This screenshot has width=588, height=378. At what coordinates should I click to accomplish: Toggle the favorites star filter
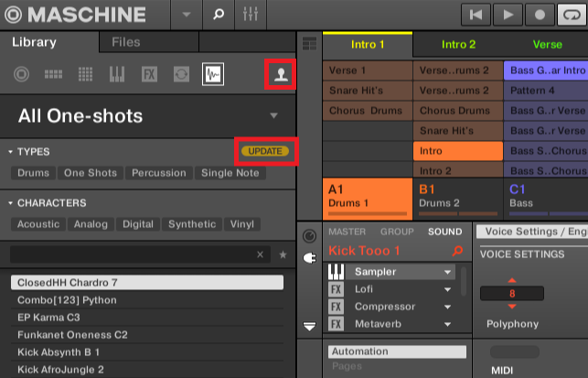pyautogui.click(x=283, y=254)
